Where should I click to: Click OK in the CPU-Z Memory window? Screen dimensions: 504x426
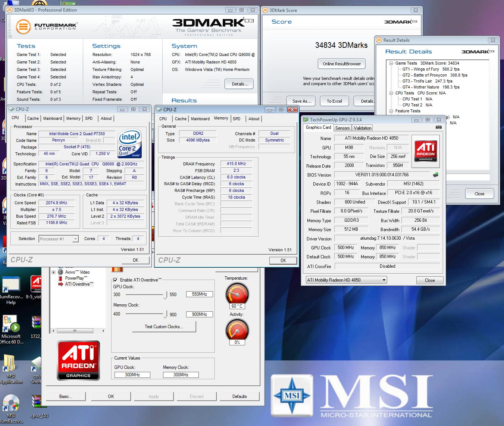coord(283,261)
